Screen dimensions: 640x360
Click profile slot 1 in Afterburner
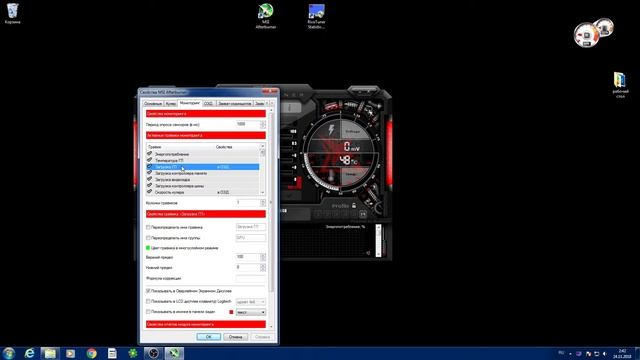click(319, 214)
